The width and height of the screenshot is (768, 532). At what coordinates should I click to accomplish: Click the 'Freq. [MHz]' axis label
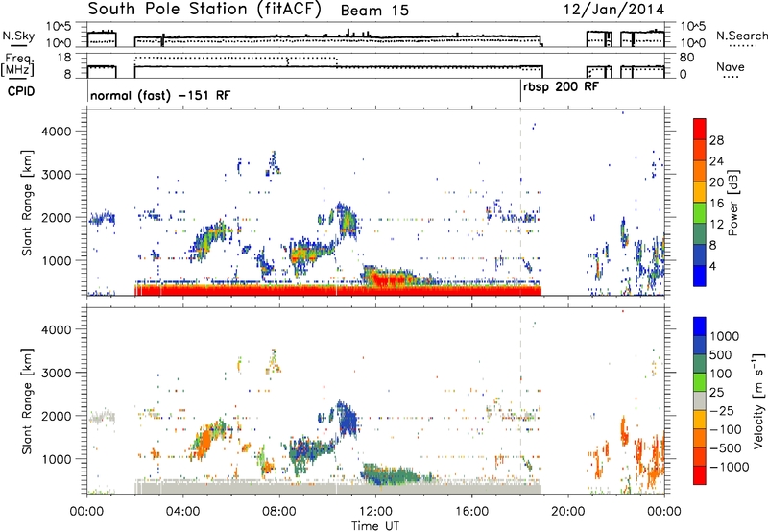tap(17, 64)
